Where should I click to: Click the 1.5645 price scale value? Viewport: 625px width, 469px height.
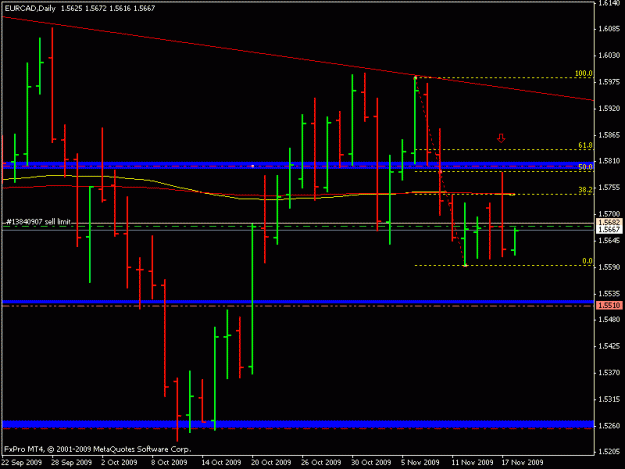click(609, 240)
